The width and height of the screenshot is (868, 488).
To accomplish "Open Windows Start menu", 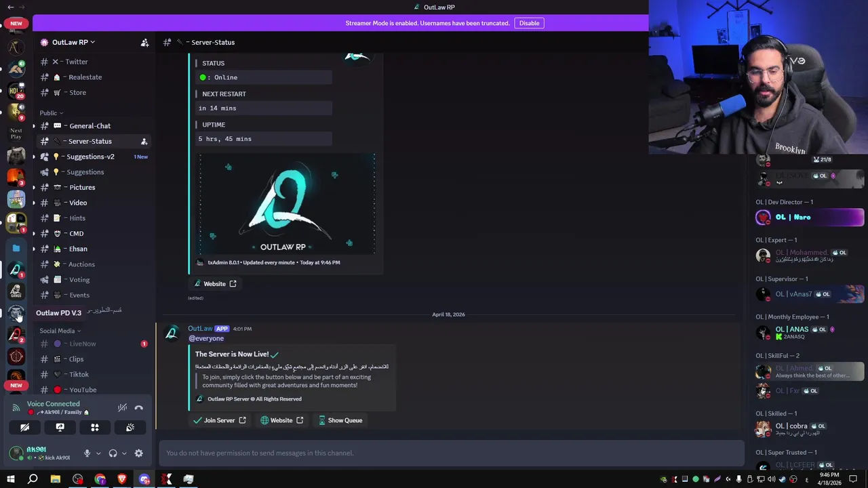I will [x=11, y=479].
